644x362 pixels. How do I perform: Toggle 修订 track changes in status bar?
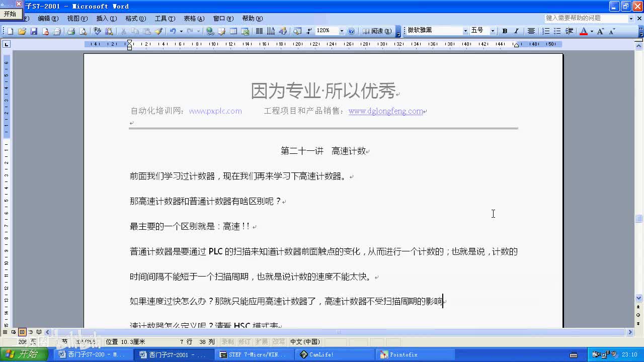click(x=244, y=342)
